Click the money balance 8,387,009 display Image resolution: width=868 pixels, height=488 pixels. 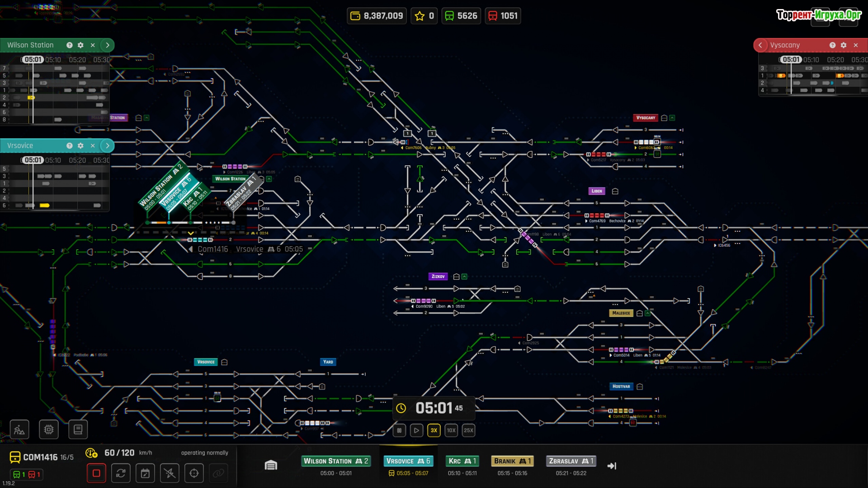377,16
